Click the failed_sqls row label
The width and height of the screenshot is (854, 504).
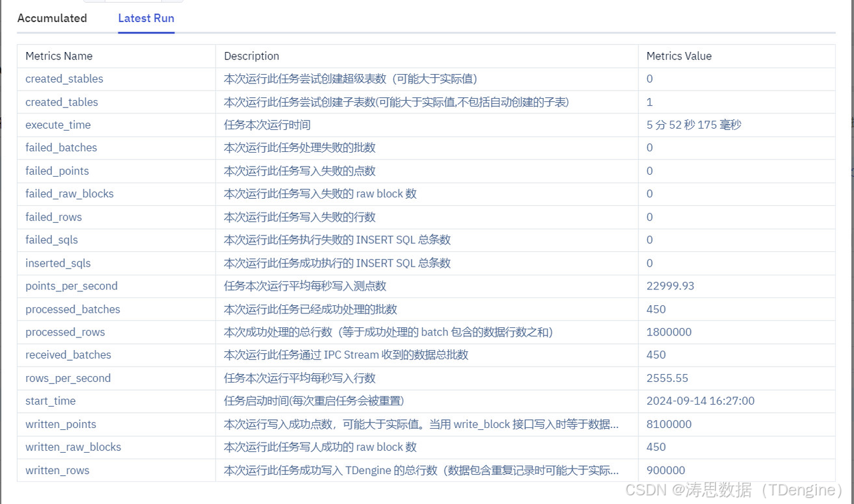51,239
